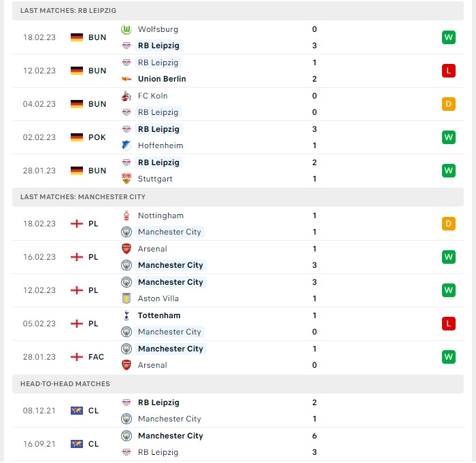Open the Union Berlin team link
Viewport: 476px width, 463px height.
tap(162, 79)
